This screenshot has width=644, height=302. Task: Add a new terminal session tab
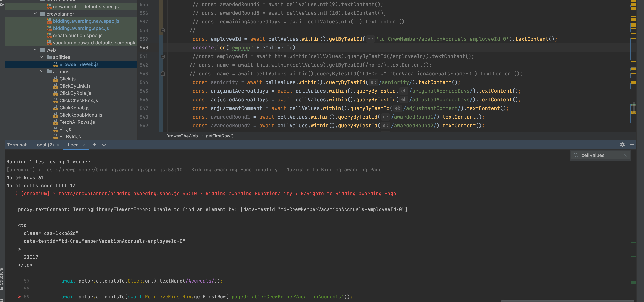tap(94, 145)
